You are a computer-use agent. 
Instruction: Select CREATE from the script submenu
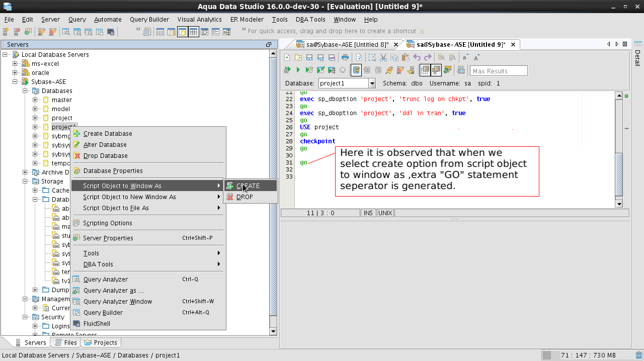pyautogui.click(x=248, y=186)
